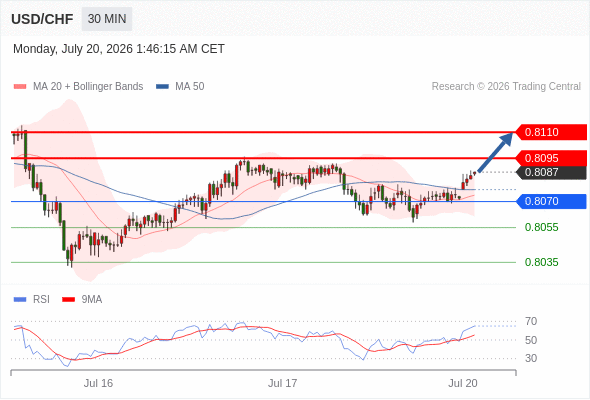590x400 pixels.
Task: Click the MA 20 + Bollinger Bands legend swatch
Action: (x=20, y=87)
